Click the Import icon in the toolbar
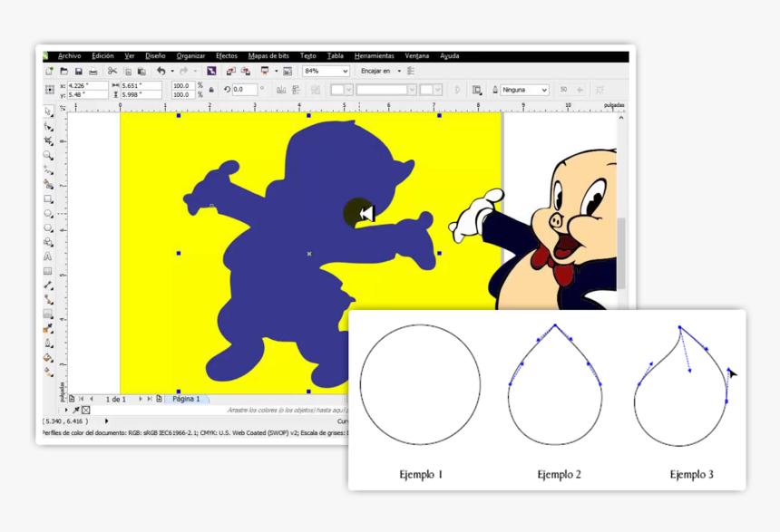Screen dimensions: 780x532 [x=230, y=71]
